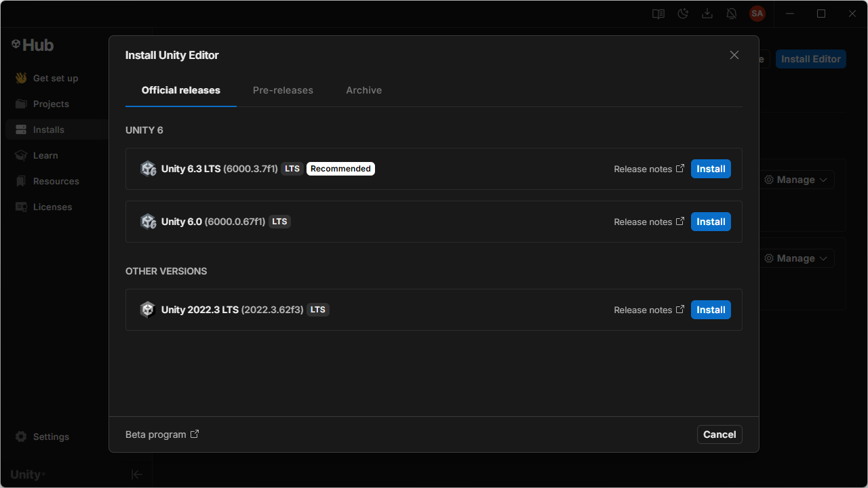This screenshot has height=488, width=868.
Task: Toggle the dark mode moon icon
Action: 683,14
